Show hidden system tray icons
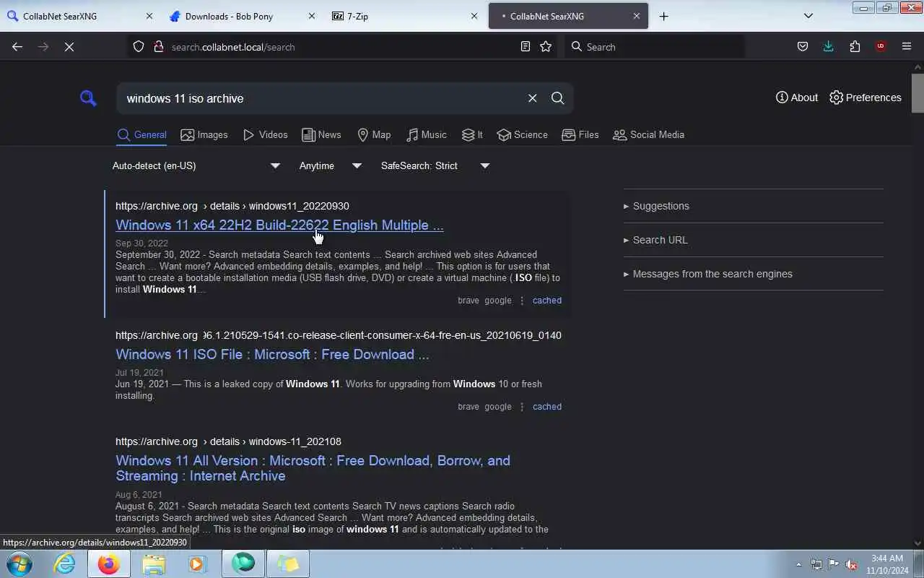Viewport: 924px width, 578px height. click(x=798, y=564)
